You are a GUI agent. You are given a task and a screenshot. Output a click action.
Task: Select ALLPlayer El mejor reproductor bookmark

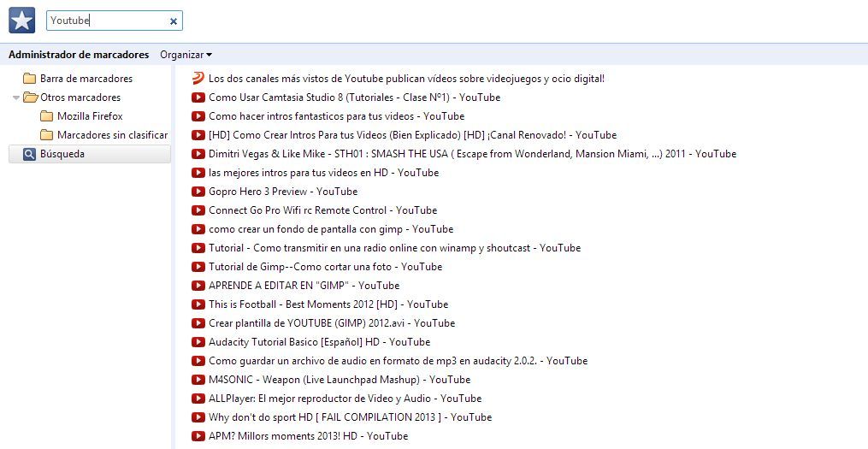pos(345,399)
